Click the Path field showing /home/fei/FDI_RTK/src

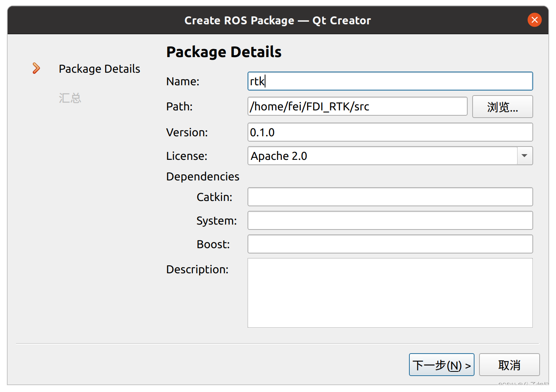[x=357, y=107]
